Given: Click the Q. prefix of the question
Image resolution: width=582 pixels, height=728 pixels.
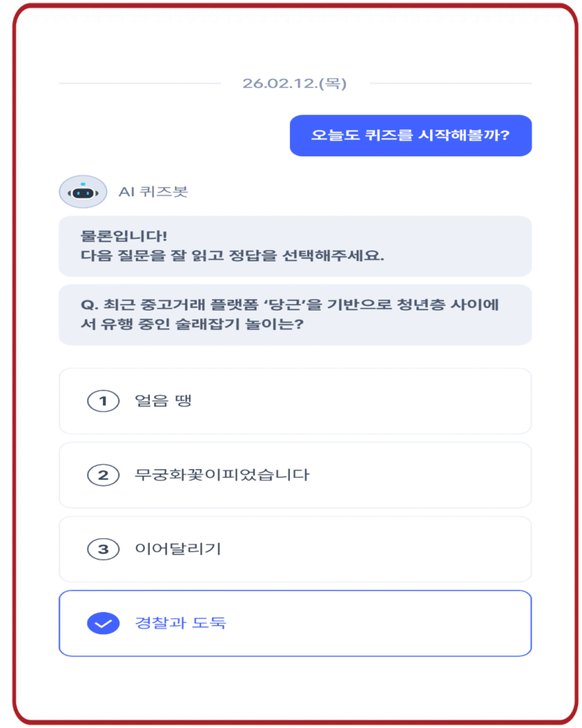Looking at the screenshot, I should [x=89, y=305].
